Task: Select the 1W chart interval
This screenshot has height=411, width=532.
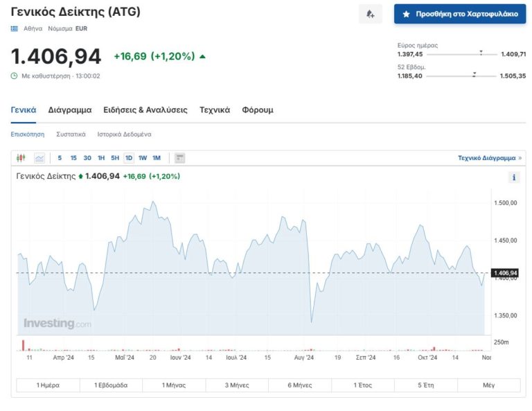Action: (142, 158)
